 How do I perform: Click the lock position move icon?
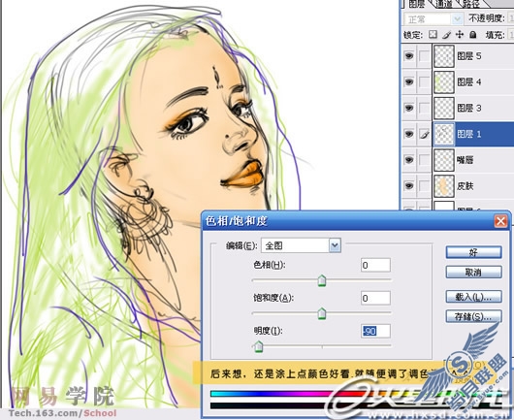[460, 34]
